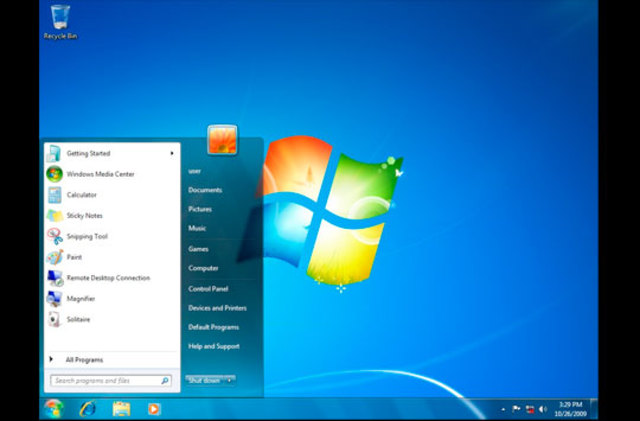This screenshot has width=640, height=421.
Task: Show hidden tray icons arrow
Action: (503, 409)
